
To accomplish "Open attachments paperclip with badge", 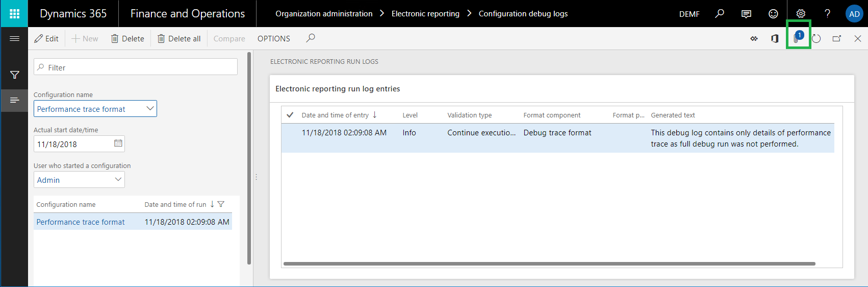I will click(798, 37).
